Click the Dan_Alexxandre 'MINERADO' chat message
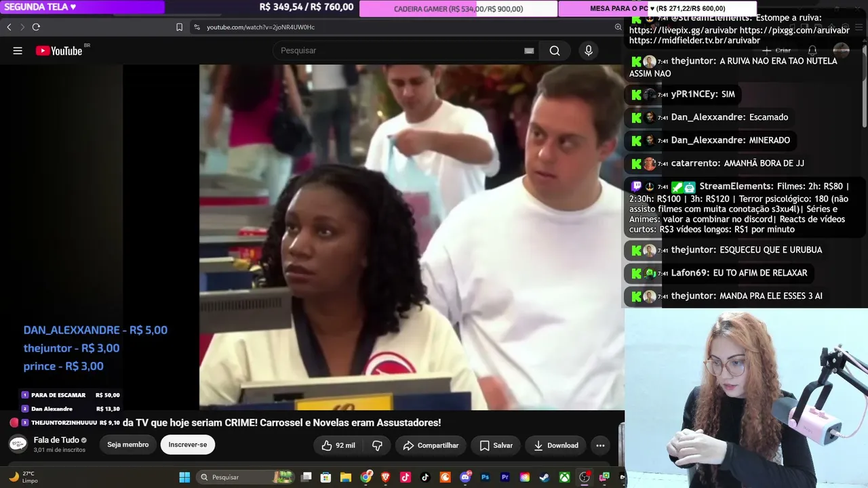 [x=710, y=140]
